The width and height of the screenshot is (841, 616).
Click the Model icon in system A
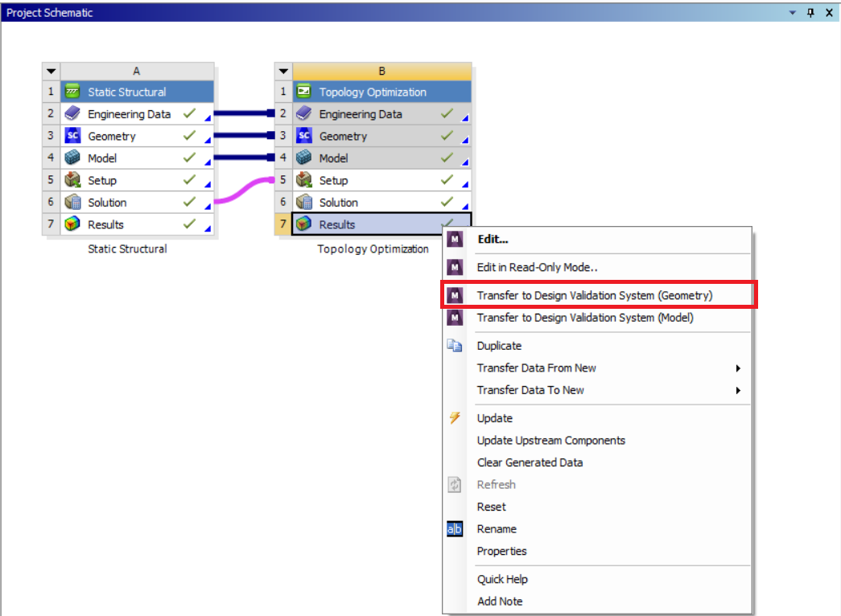pyautogui.click(x=72, y=158)
